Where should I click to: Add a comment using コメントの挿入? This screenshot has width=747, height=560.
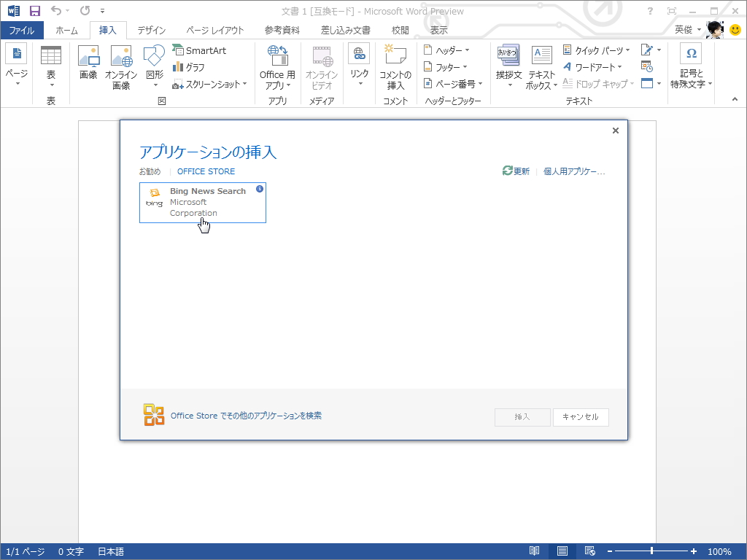tap(395, 69)
